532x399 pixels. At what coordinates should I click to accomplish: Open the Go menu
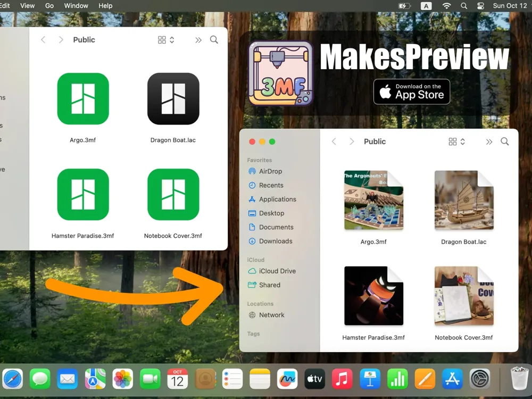click(x=49, y=6)
